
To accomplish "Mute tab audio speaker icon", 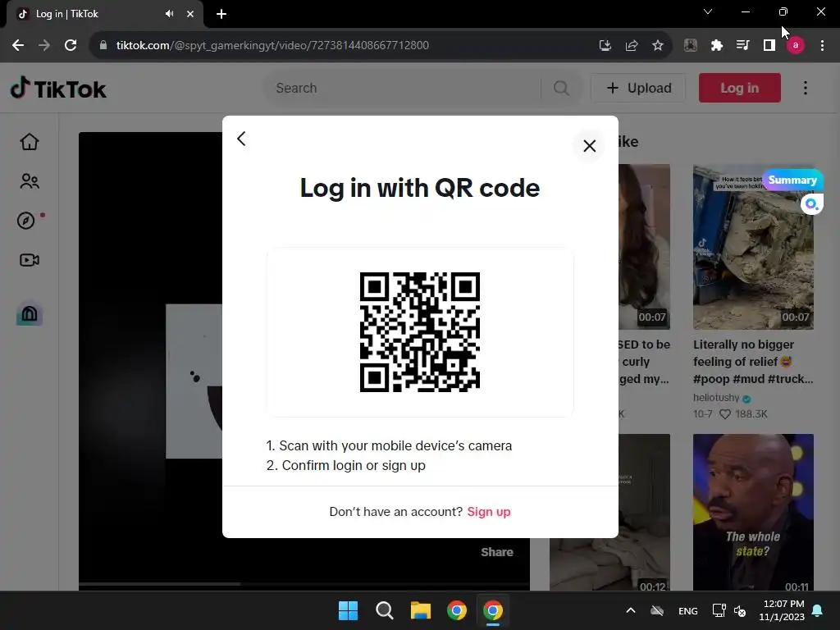I will [x=169, y=14].
